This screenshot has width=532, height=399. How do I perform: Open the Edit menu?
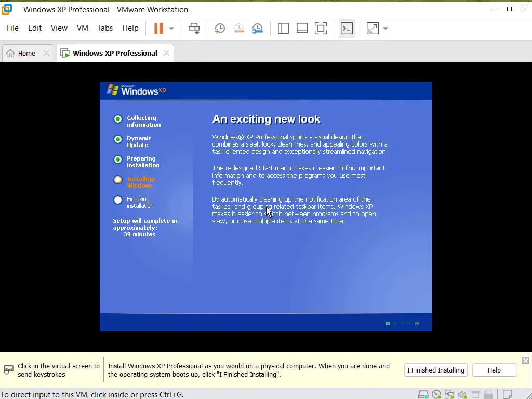click(x=35, y=28)
